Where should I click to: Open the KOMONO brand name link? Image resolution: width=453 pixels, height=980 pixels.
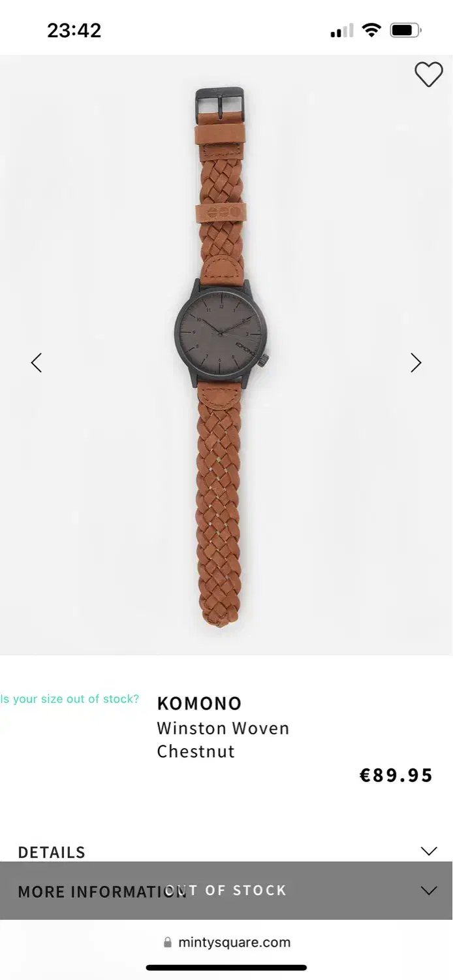click(x=199, y=704)
